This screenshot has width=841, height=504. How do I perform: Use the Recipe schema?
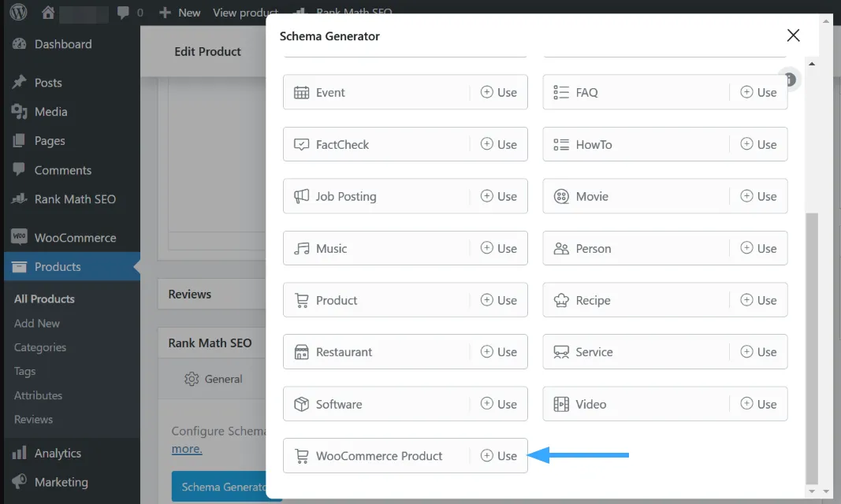point(758,300)
